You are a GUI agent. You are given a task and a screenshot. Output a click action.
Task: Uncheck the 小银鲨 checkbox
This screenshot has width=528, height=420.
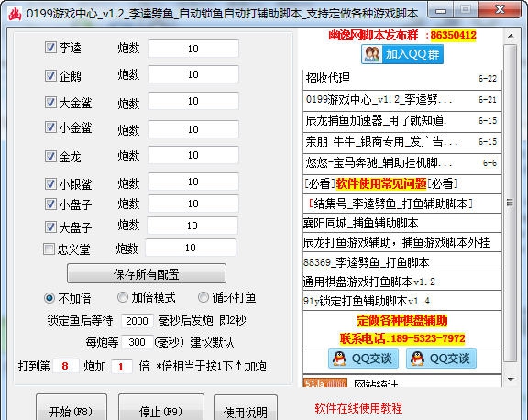50,184
